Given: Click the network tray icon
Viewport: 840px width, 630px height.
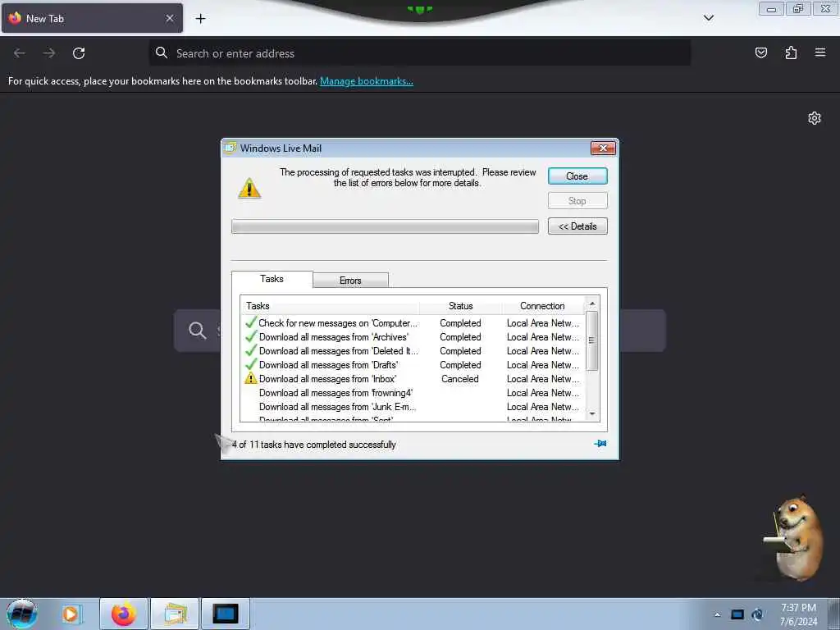Looking at the screenshot, I should pyautogui.click(x=757, y=614).
